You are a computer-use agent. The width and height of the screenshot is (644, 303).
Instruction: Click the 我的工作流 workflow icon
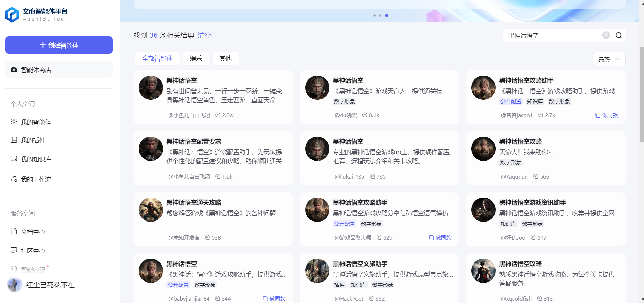pyautogui.click(x=14, y=179)
